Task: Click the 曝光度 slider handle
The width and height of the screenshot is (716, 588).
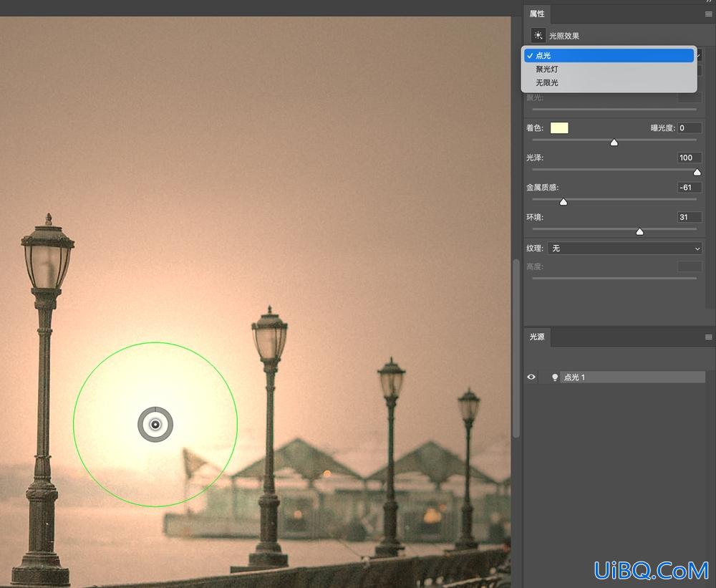Action: tap(614, 143)
